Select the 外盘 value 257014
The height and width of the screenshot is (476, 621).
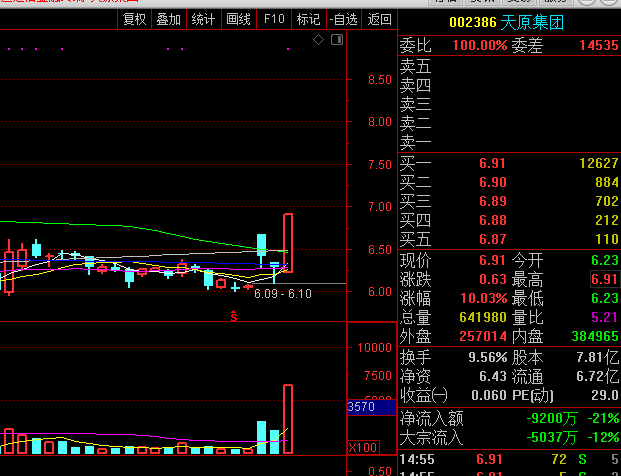(x=483, y=336)
